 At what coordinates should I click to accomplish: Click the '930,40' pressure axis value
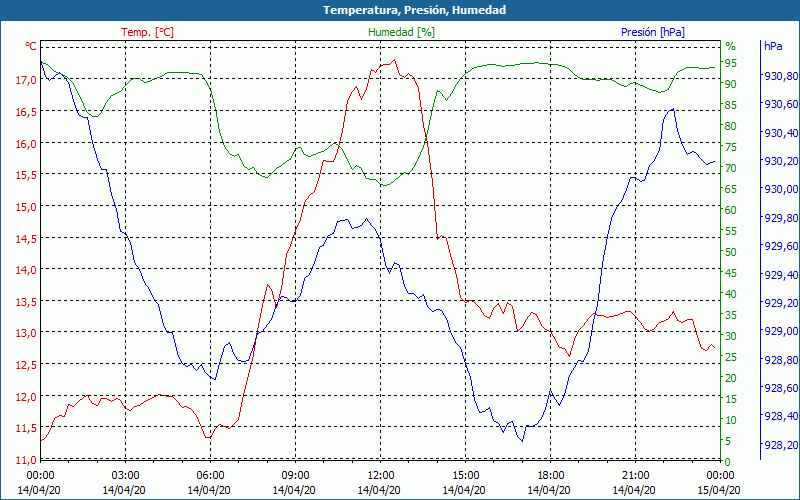781,133
